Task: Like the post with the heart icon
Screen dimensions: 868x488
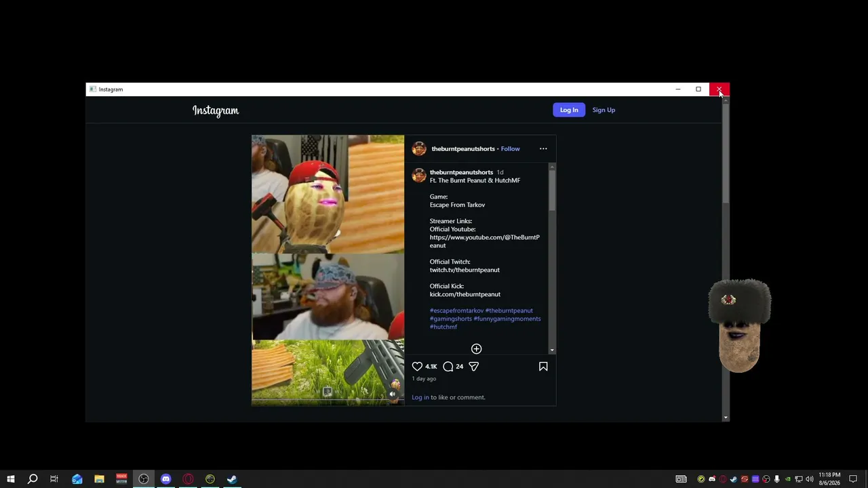Action: click(x=417, y=366)
